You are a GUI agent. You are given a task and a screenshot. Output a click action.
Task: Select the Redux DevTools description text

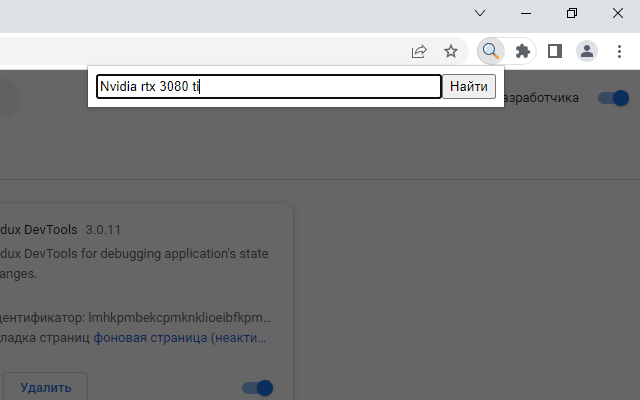(x=134, y=263)
